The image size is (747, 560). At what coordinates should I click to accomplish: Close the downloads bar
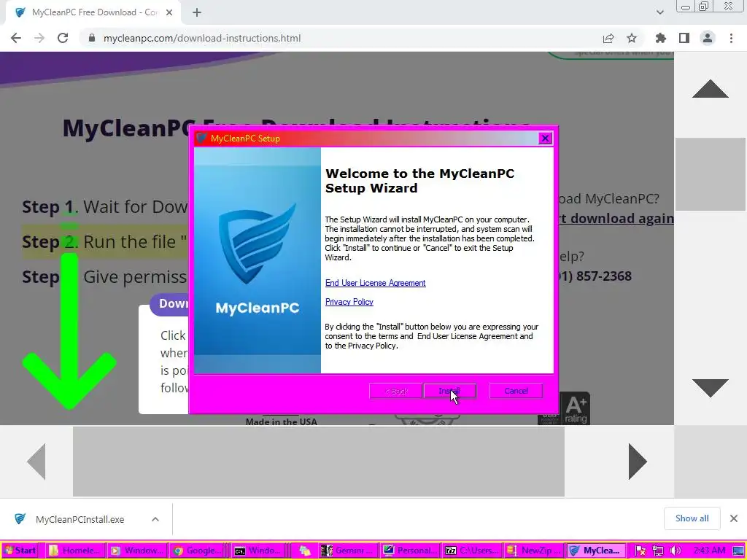(x=734, y=518)
